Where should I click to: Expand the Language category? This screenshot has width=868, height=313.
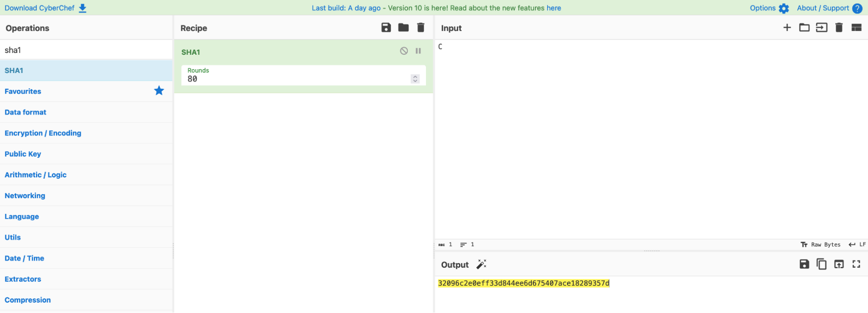pyautogui.click(x=86, y=216)
